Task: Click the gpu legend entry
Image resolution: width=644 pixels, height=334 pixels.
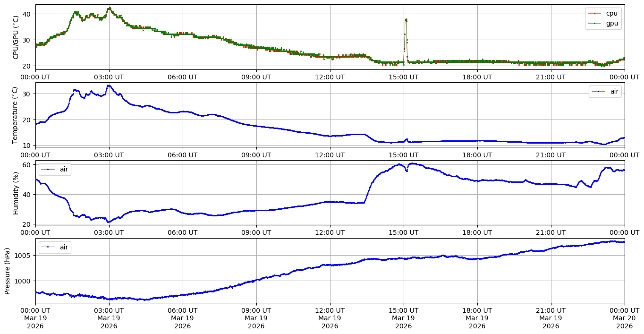Action: (611, 23)
